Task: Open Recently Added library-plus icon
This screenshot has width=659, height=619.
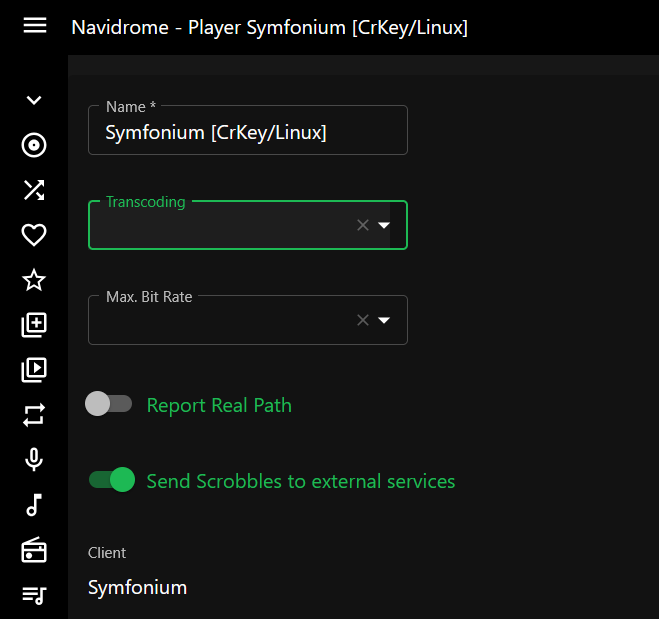Action: click(x=34, y=325)
